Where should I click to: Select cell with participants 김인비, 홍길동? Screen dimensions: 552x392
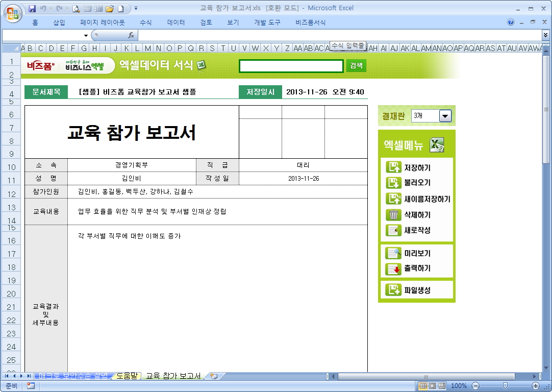pyautogui.click(x=217, y=191)
